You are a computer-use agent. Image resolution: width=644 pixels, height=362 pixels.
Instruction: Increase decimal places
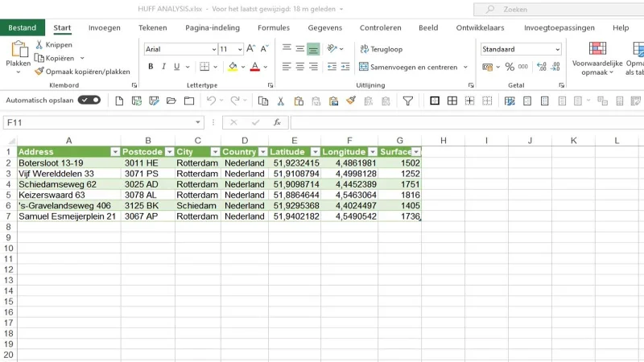click(x=542, y=67)
